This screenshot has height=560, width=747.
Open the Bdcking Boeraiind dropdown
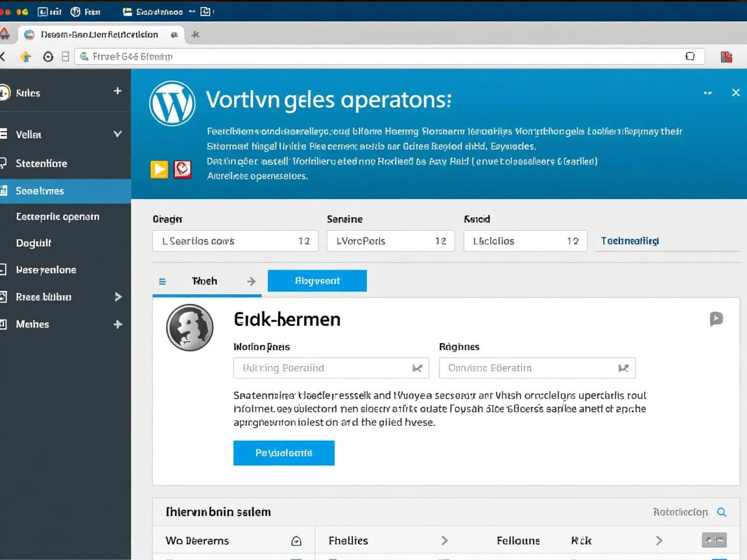tap(331, 368)
